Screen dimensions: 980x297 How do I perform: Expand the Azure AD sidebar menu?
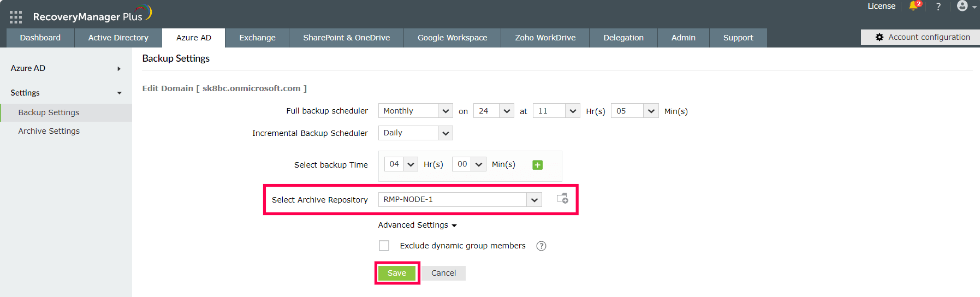click(x=66, y=68)
